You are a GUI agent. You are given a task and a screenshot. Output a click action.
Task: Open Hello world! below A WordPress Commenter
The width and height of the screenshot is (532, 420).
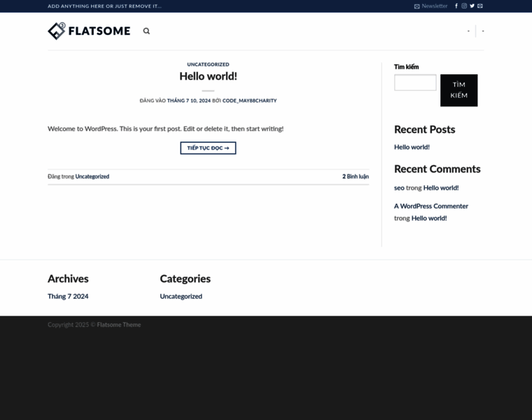429,218
